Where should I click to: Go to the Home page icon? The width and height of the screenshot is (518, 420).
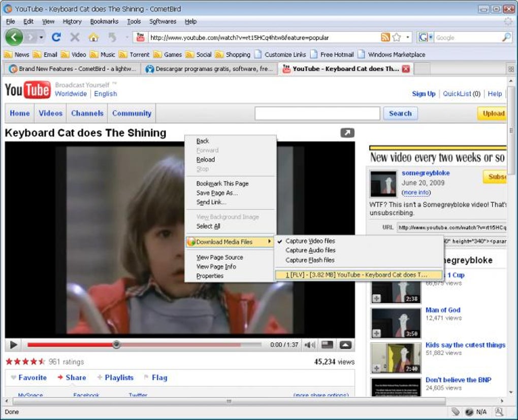94,37
